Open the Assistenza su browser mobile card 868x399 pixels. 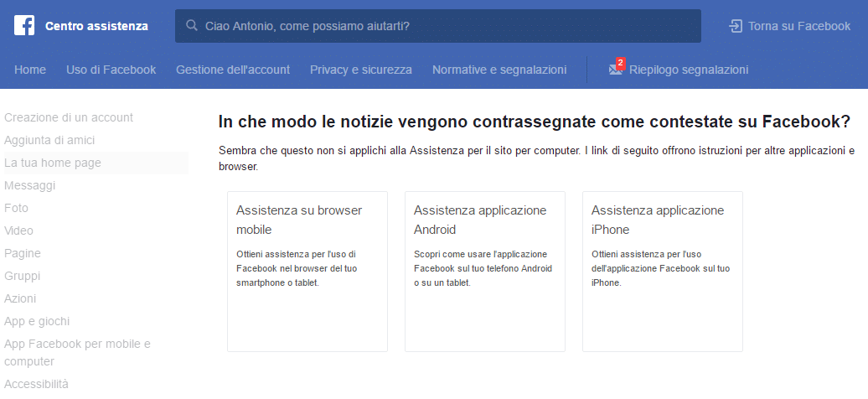[x=307, y=272]
